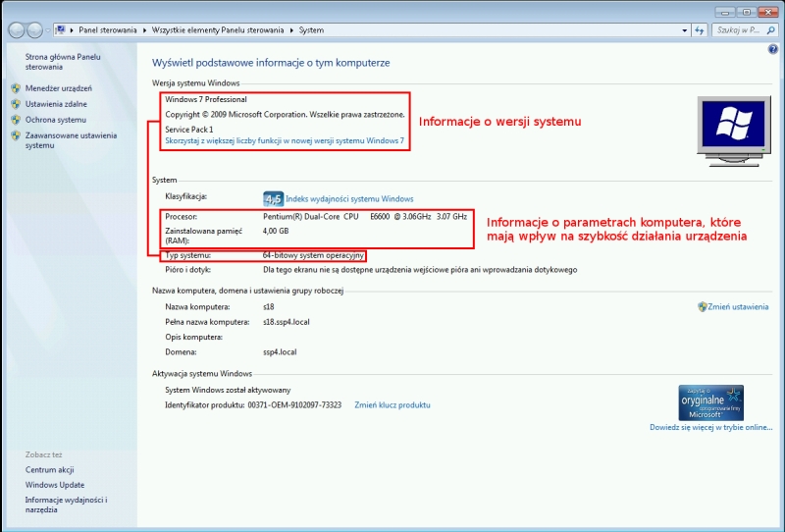785x532 pixels.
Task: Click the 'System' breadcrumb segment
Action: 311,30
